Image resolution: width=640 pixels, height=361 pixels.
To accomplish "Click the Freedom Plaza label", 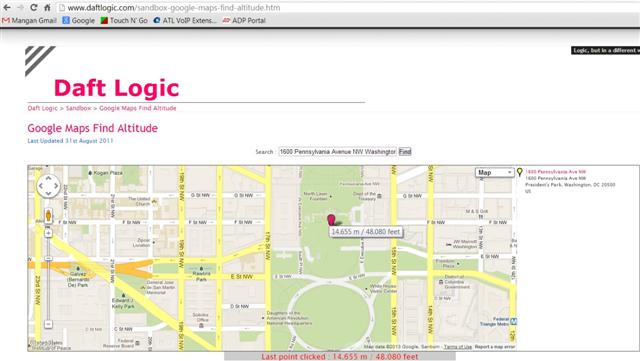I will (x=445, y=263).
